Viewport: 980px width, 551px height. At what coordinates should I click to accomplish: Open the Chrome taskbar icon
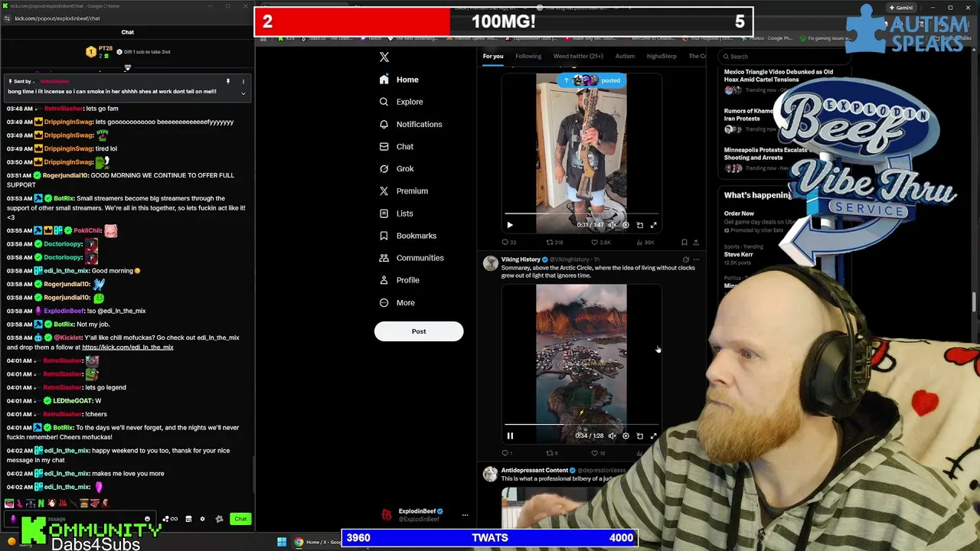(299, 542)
